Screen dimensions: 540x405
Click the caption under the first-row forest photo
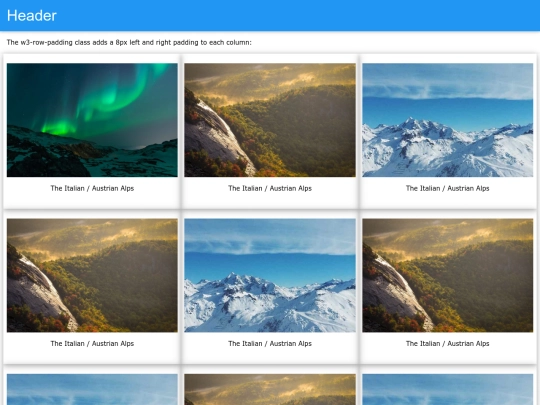[270, 188]
